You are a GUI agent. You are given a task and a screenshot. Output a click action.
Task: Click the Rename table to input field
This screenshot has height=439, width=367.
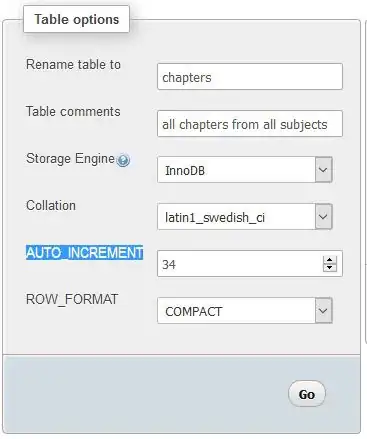(x=250, y=77)
